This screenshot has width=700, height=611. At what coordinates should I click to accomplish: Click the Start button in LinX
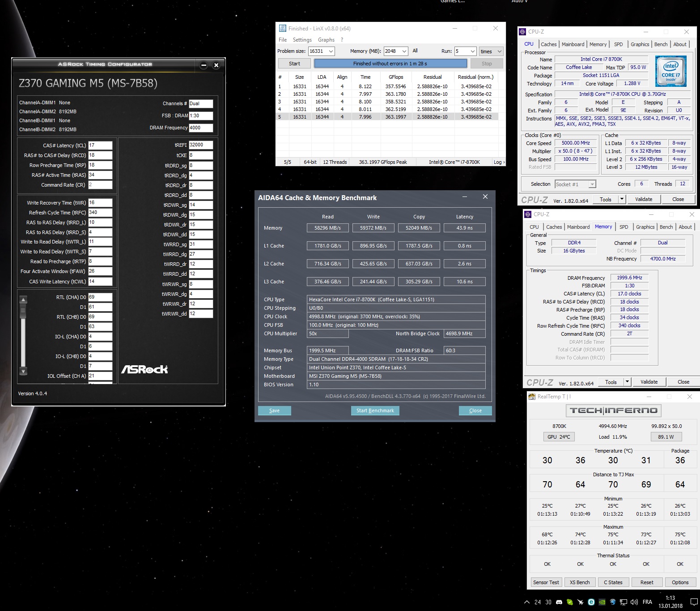point(294,64)
